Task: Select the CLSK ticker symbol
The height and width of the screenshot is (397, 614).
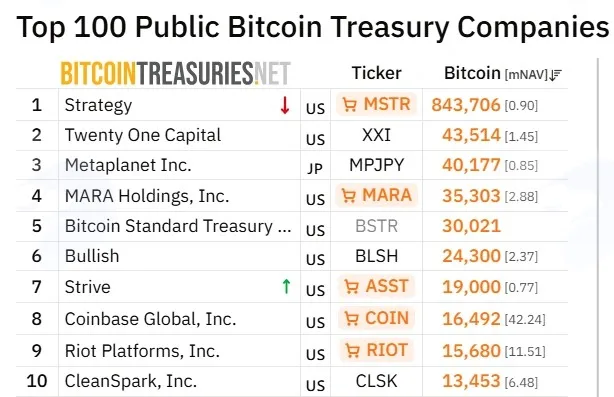Action: coord(376,381)
